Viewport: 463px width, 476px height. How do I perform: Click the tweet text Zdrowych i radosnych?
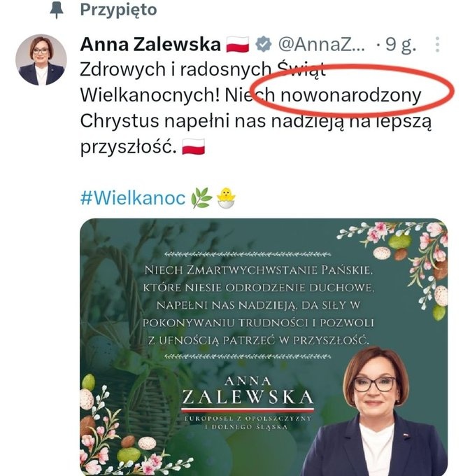click(176, 69)
